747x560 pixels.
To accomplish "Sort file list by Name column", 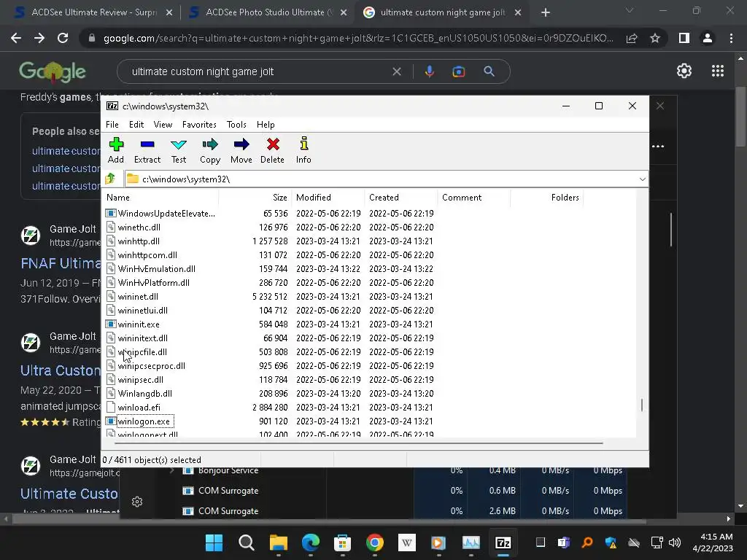I will click(160, 197).
